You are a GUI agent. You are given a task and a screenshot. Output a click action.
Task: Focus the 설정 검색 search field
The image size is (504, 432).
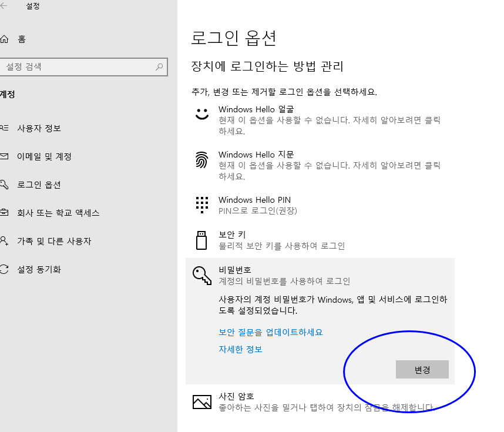click(x=83, y=67)
